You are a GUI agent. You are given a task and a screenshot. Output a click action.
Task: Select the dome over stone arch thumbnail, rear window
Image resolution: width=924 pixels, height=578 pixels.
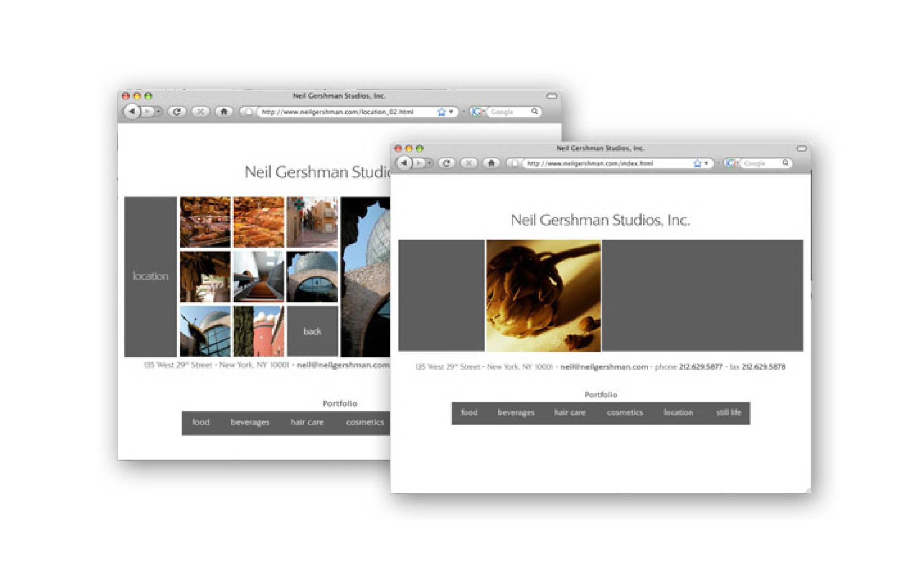point(312,277)
